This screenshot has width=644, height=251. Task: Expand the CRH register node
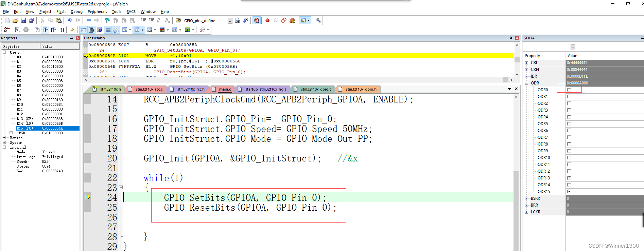527,70
